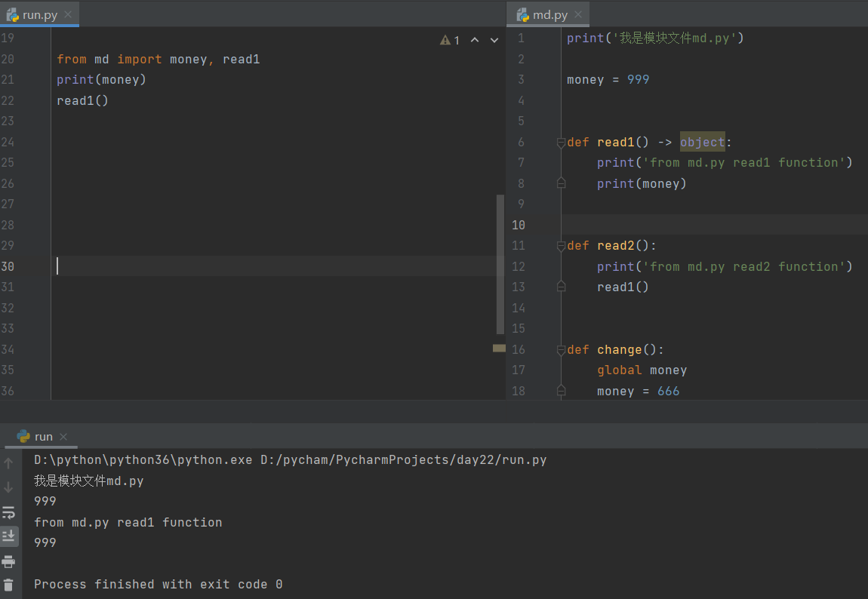
Task: Click the print(money) statement in run.py
Action: [101, 80]
